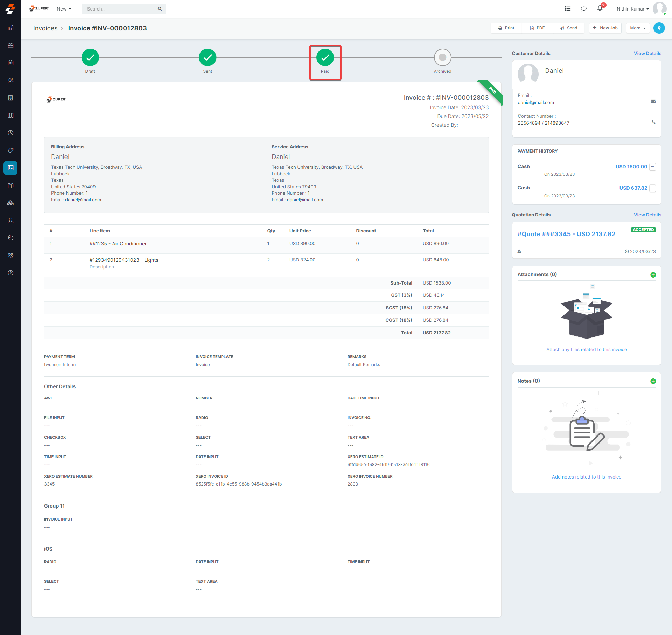Click the PDF button
The height and width of the screenshot is (635, 672).
537,28
